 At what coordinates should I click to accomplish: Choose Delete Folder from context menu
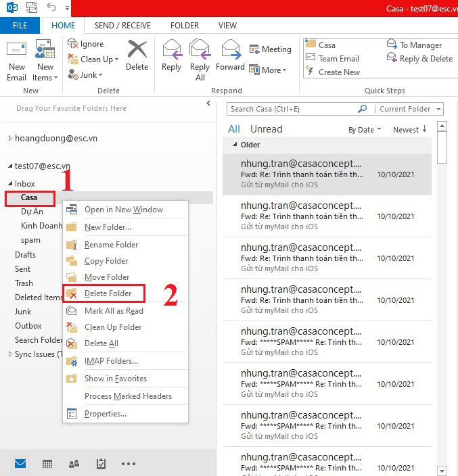coord(125,293)
